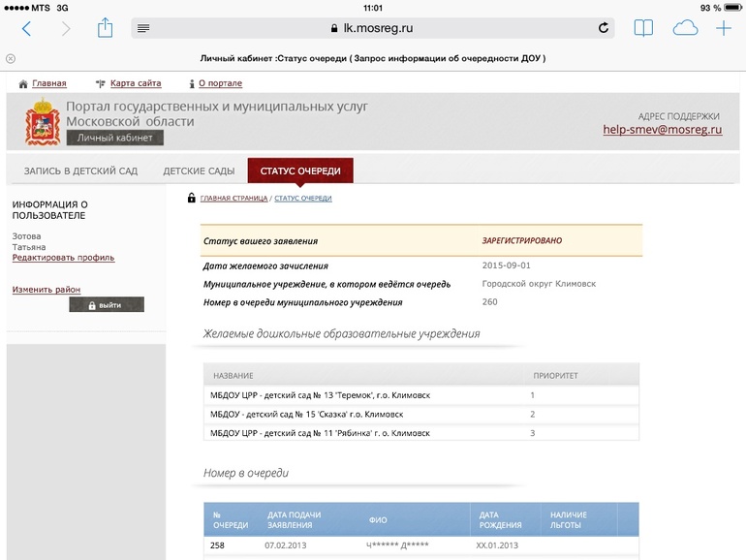Tap the reader view lines icon

point(143,29)
